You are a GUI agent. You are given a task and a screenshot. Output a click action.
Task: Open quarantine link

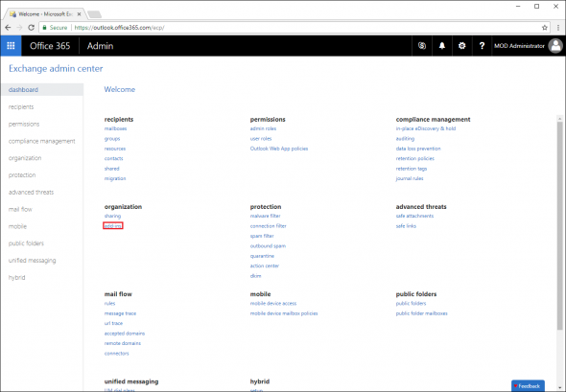coord(262,256)
